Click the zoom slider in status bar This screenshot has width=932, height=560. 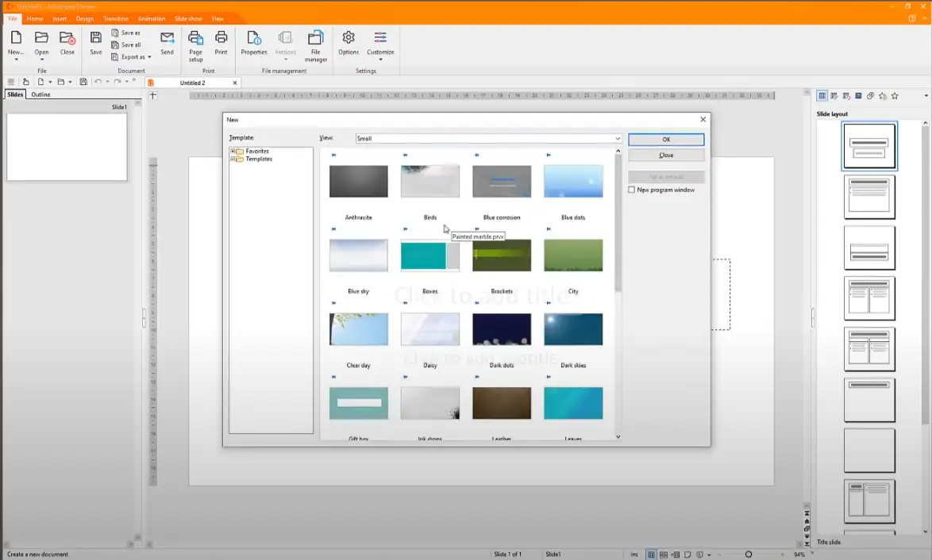point(748,554)
